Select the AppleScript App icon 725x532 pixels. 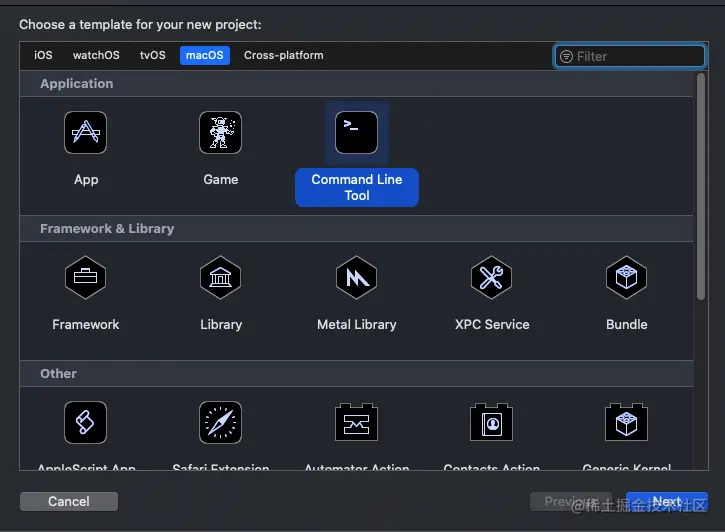(86, 422)
